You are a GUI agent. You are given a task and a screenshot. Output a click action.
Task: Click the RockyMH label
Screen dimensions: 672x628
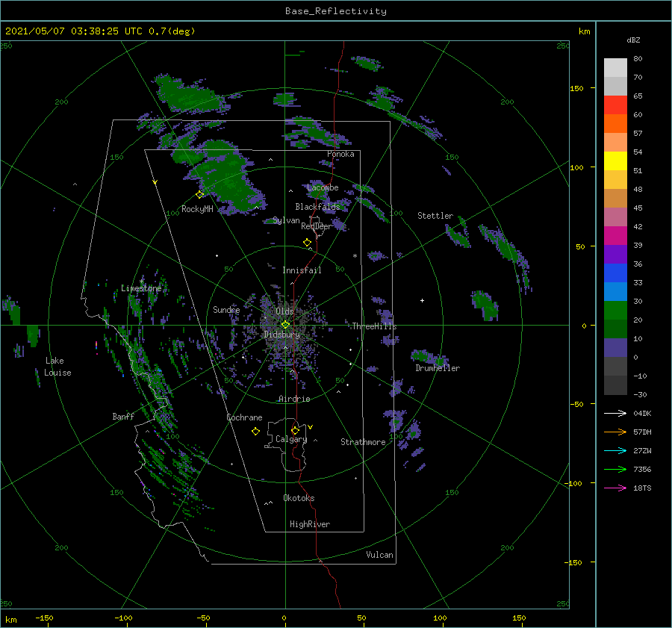pyautogui.click(x=198, y=209)
